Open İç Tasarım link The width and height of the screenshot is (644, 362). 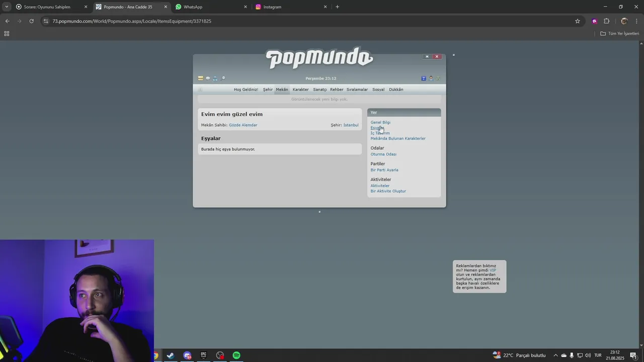[x=380, y=133]
